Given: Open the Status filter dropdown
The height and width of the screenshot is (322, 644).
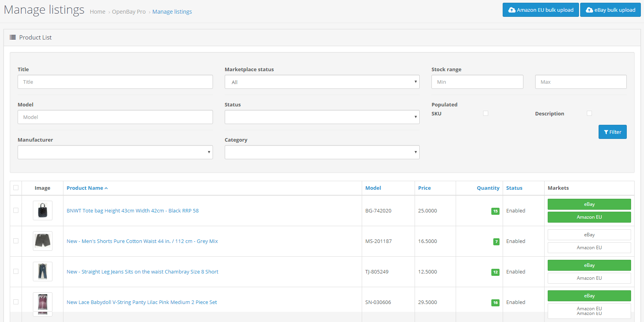Looking at the screenshot, I should click(322, 117).
